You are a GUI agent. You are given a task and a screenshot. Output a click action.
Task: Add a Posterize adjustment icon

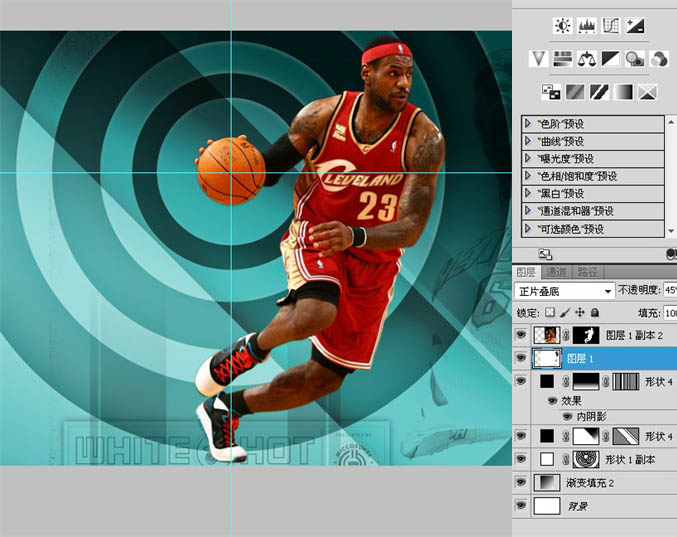(575, 92)
